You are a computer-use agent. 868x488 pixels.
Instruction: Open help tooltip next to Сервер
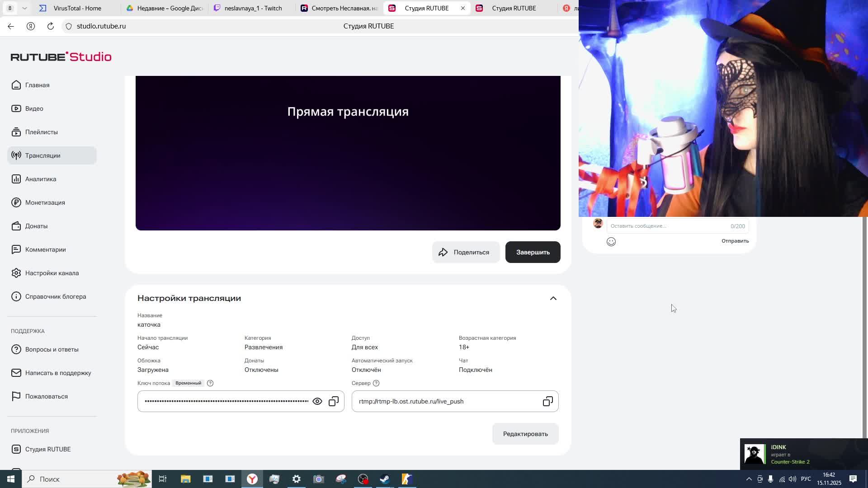point(376,383)
